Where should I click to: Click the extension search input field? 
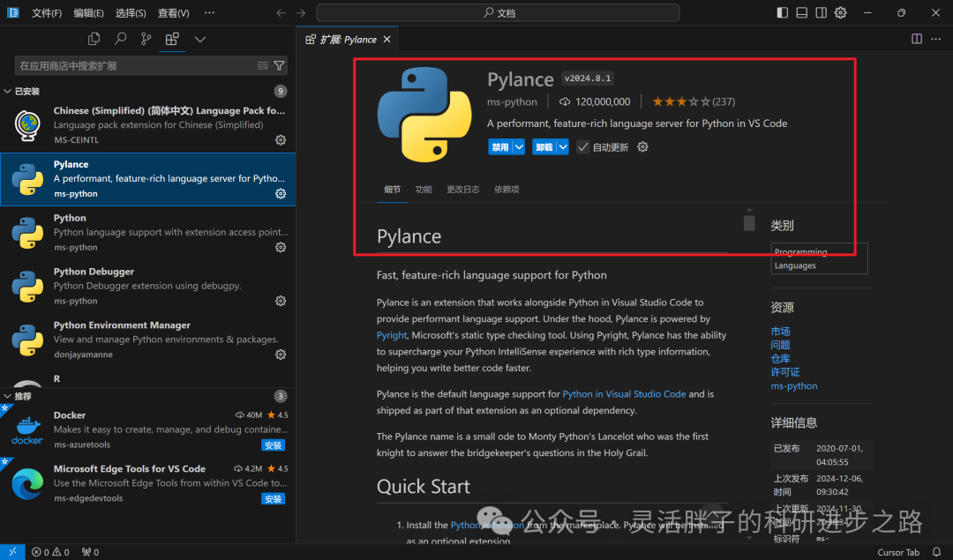pos(137,65)
